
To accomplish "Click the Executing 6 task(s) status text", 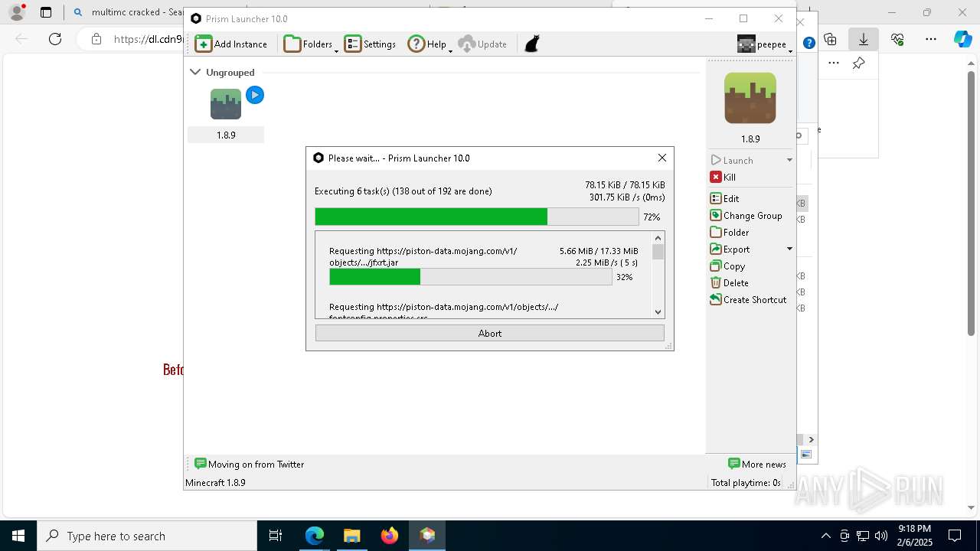I will [x=403, y=191].
